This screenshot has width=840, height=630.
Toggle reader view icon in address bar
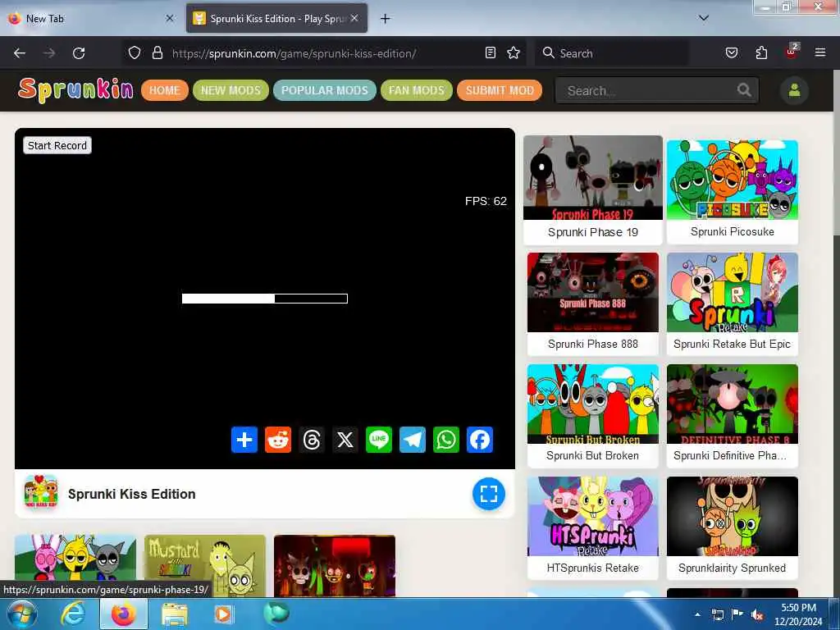click(x=491, y=52)
